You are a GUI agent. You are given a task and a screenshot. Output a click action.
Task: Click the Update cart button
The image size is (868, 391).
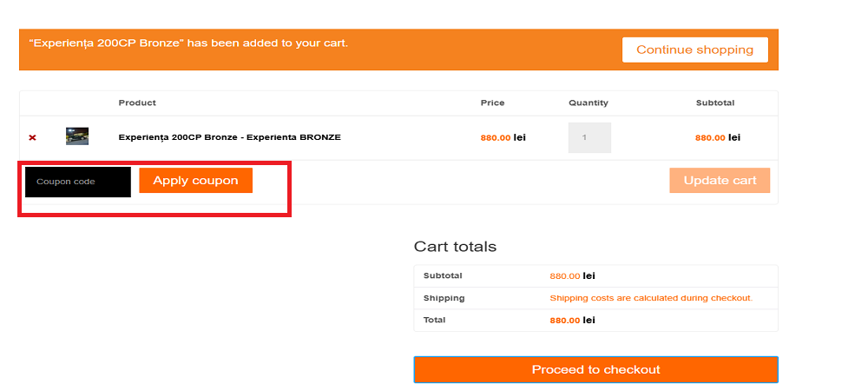tap(720, 181)
